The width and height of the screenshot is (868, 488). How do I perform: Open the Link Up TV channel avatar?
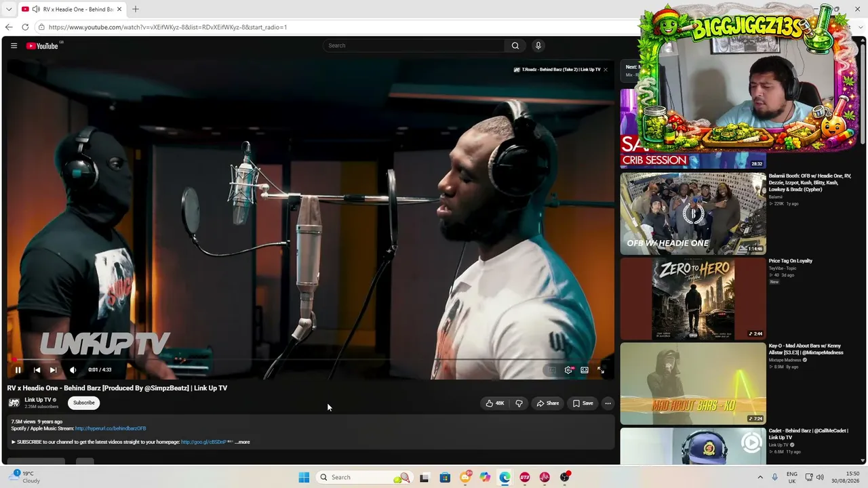coord(14,403)
